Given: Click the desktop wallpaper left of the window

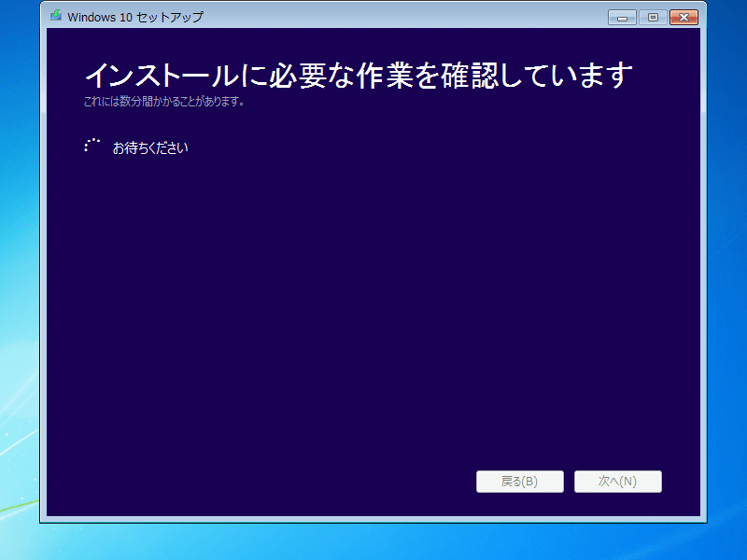Looking at the screenshot, I should 19,280.
